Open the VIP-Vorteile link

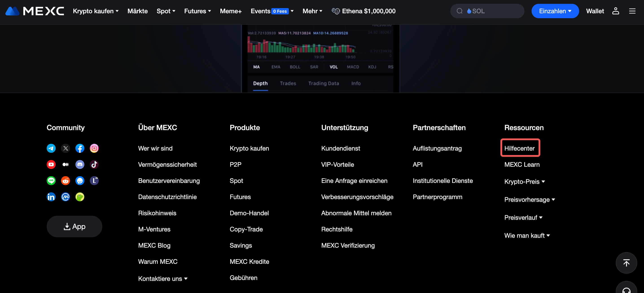tap(337, 164)
